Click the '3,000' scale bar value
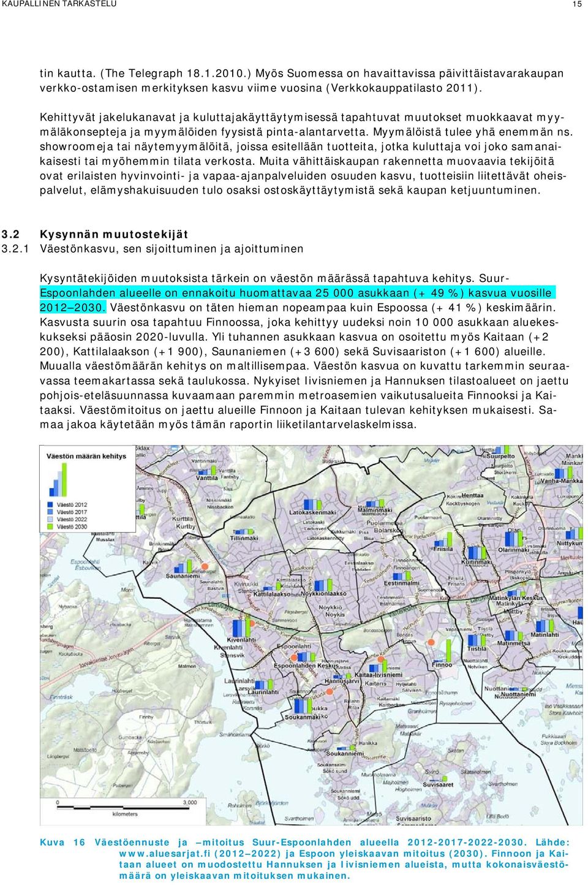This screenshot has height=885, width=588. point(190,802)
